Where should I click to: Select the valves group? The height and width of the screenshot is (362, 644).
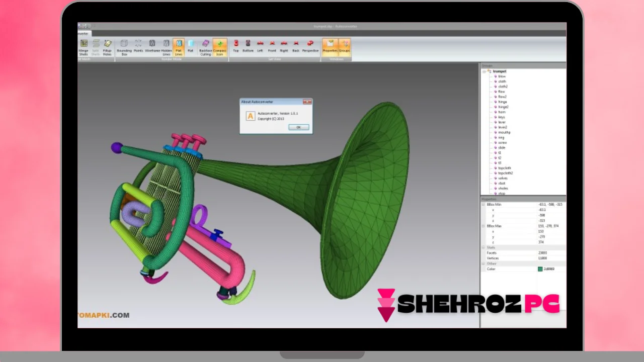tap(503, 178)
